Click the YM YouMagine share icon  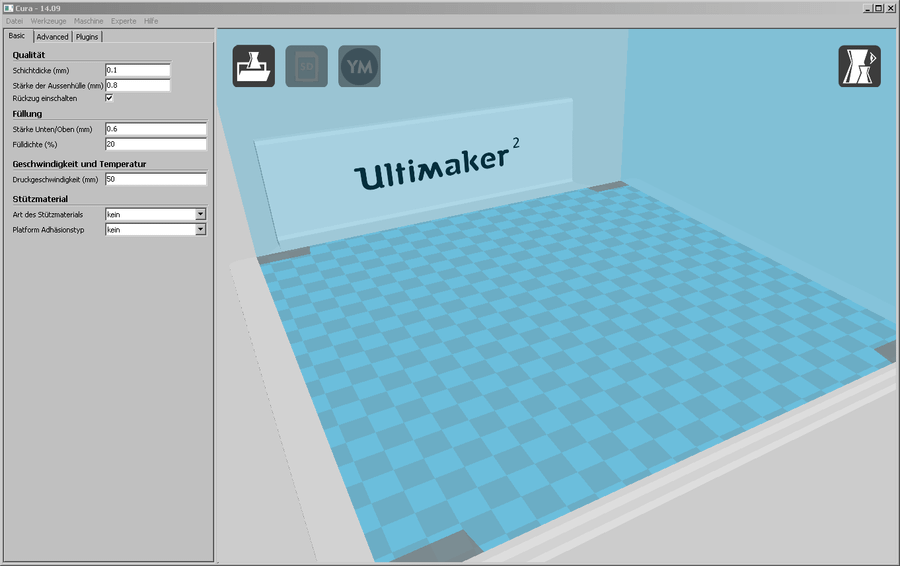pos(359,66)
